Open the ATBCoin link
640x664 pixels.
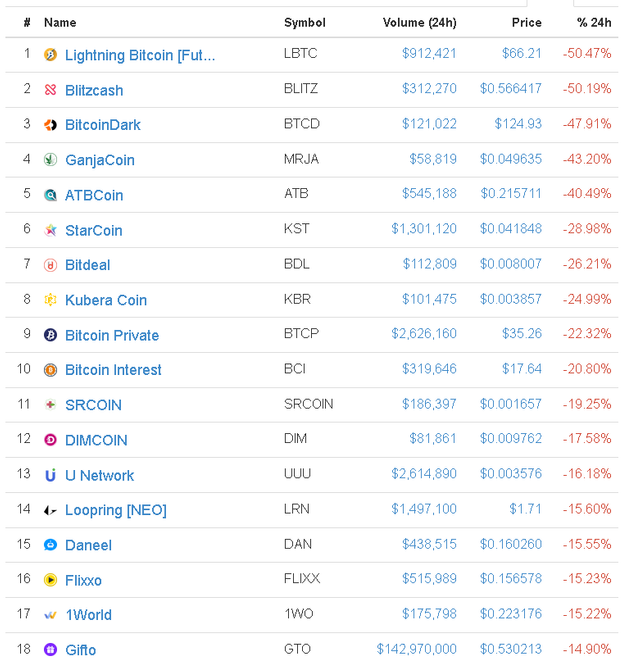pos(94,195)
